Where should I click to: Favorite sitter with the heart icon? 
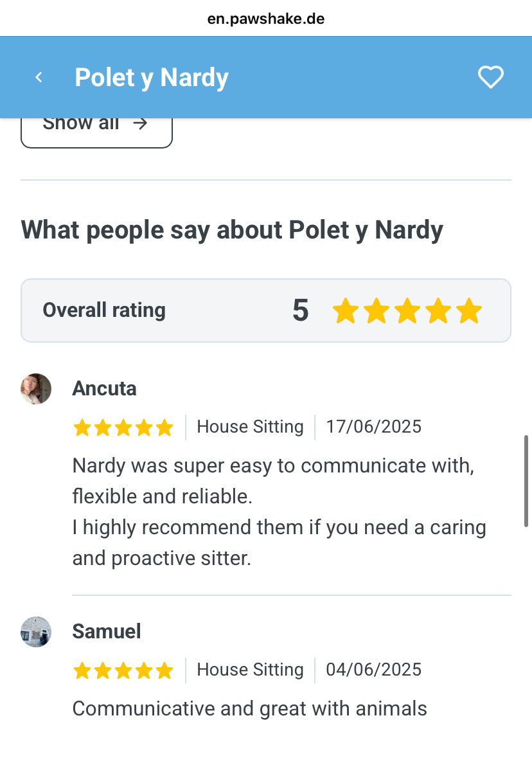point(491,78)
